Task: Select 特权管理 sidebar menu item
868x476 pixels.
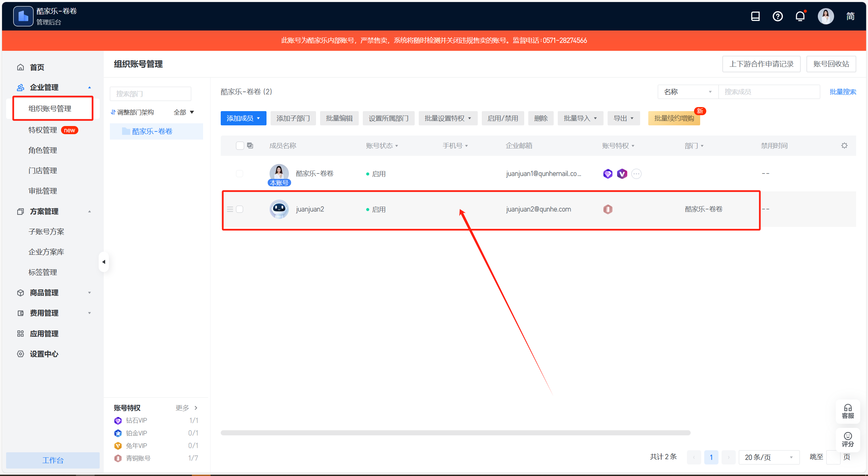Action: tap(43, 130)
